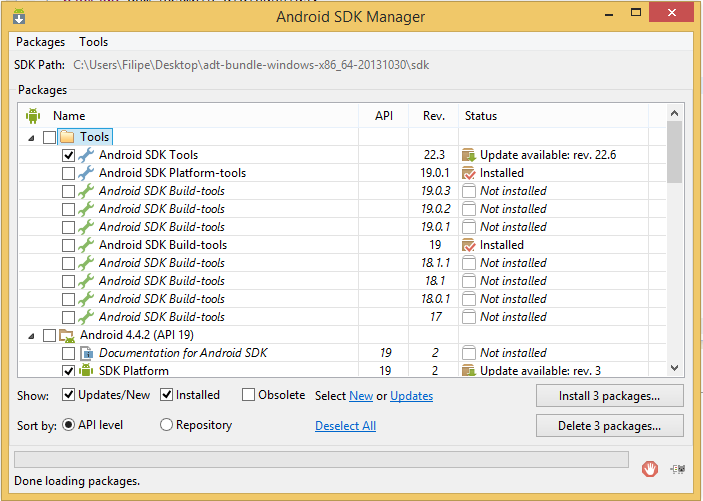703x501 pixels.
Task: Click the red stop-sign abort icon
Action: tap(650, 469)
